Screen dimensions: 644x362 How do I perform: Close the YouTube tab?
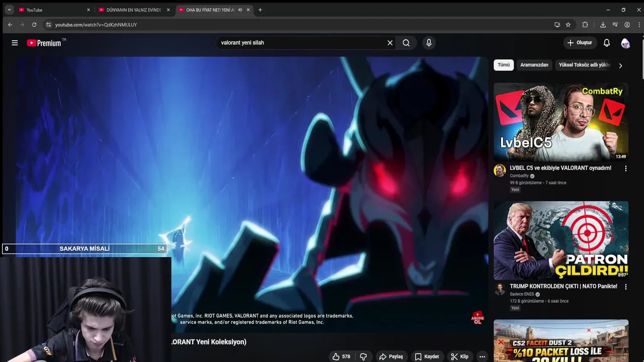[89, 10]
